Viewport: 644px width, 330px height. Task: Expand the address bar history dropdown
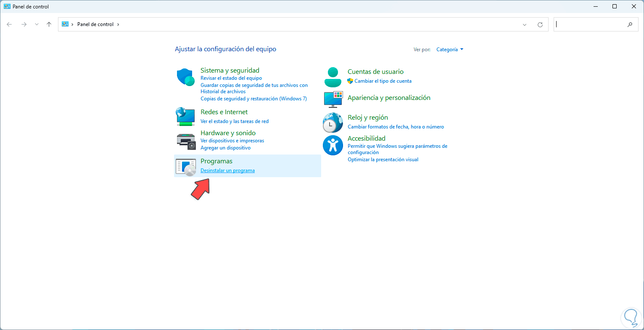tap(525, 24)
